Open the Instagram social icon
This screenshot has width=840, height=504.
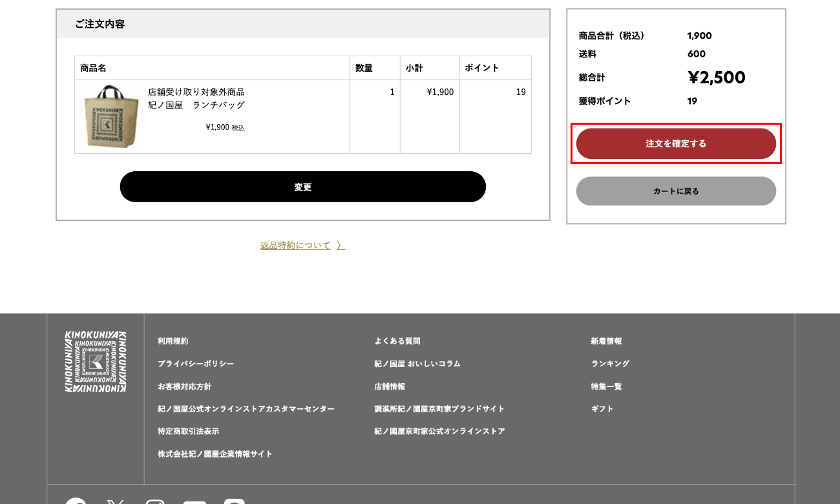155,501
